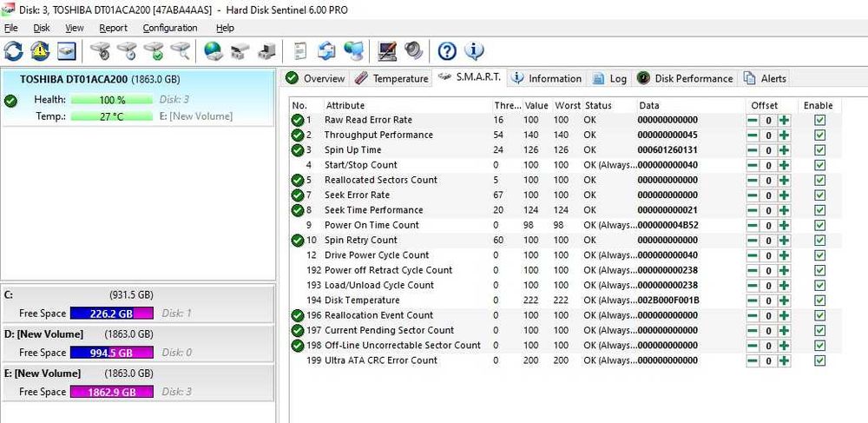868x423 pixels.
Task: Click the question mark help icon
Action: tap(447, 51)
